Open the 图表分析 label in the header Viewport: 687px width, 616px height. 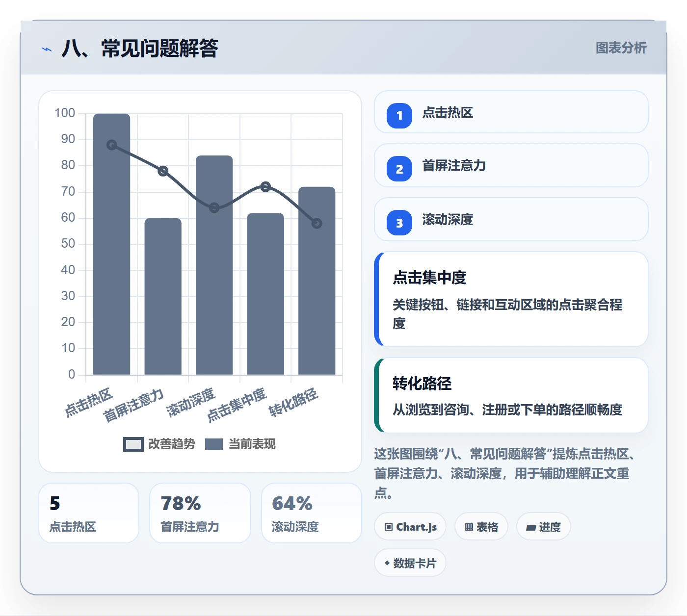pos(621,48)
